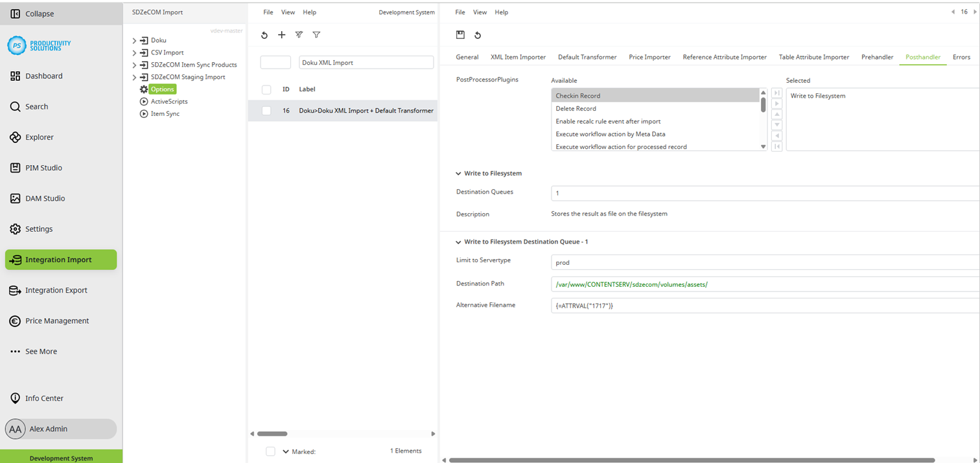Click the move-up arrow icon beside the plugin list
The height and width of the screenshot is (463, 980).
(x=776, y=115)
